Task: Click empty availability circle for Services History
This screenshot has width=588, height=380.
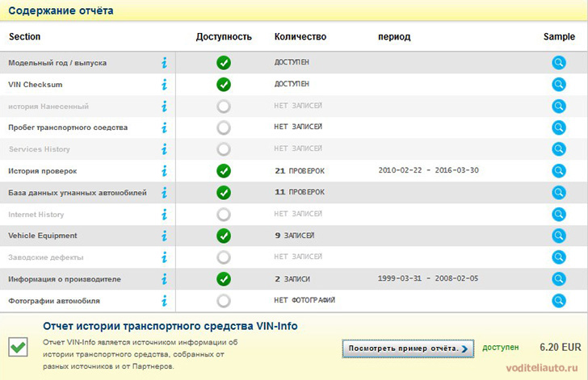Action: [224, 149]
